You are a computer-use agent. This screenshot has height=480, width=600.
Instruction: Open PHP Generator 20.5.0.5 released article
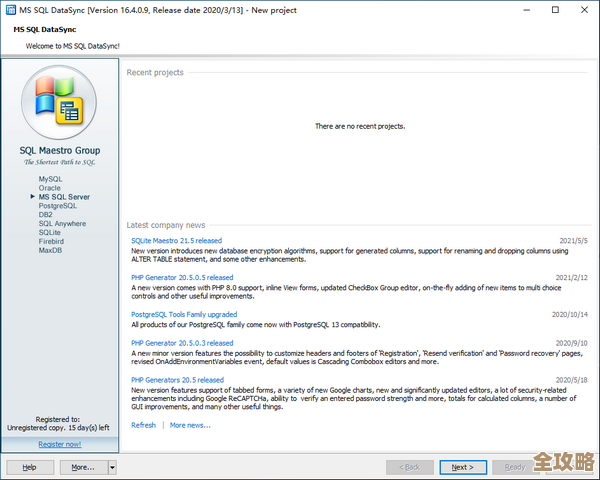click(x=182, y=278)
